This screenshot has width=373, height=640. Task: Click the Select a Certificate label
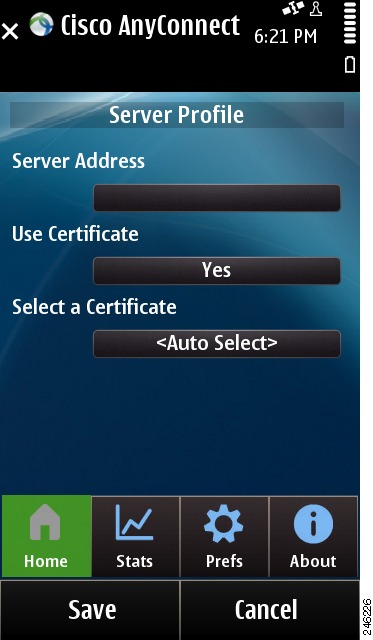click(x=94, y=307)
